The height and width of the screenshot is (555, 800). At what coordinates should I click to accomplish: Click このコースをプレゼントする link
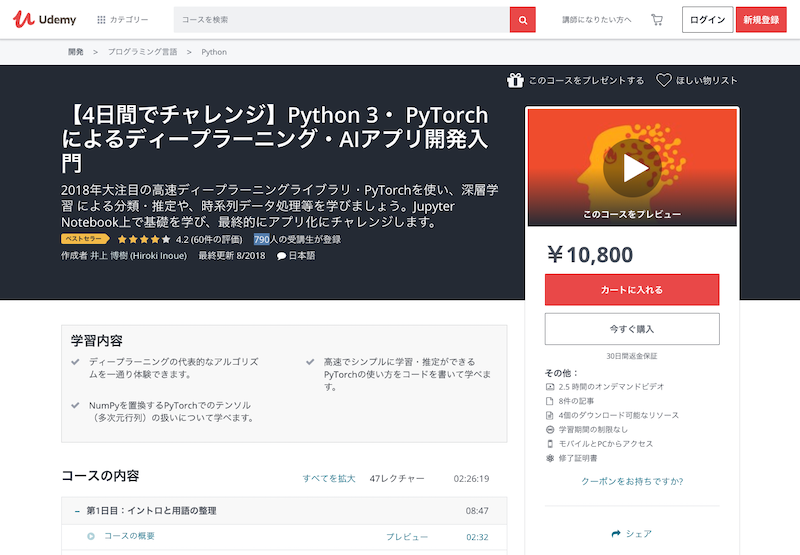586,81
